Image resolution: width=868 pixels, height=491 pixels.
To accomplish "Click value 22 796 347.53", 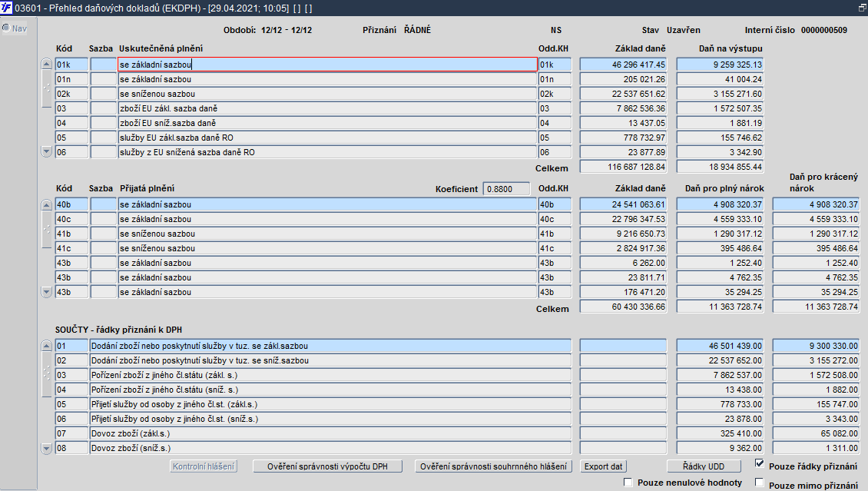I will [x=623, y=219].
